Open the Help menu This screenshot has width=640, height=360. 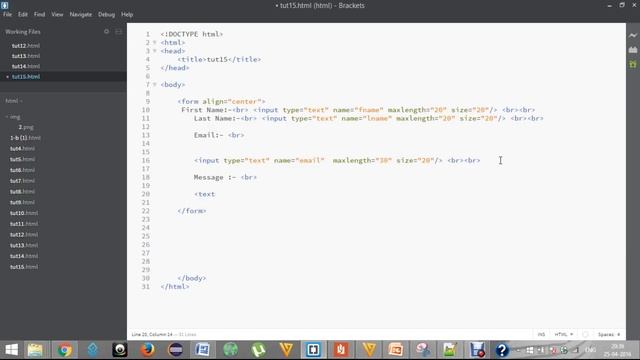pos(127,14)
